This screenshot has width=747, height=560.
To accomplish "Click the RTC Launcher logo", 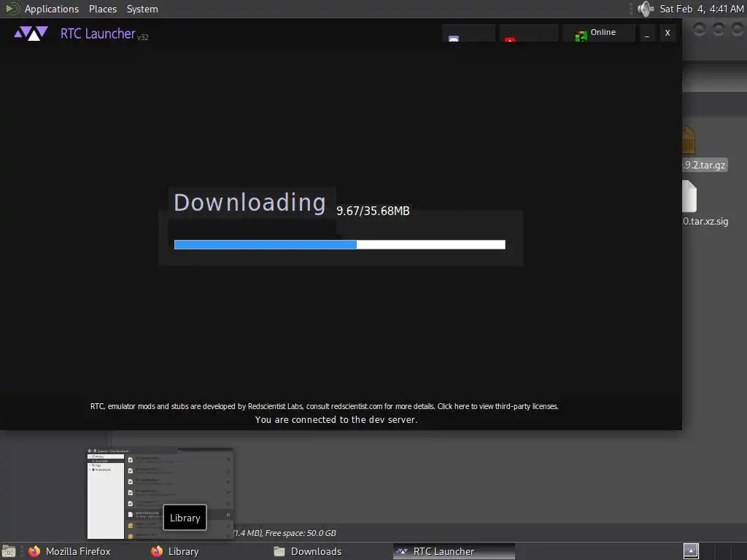I will (31, 34).
